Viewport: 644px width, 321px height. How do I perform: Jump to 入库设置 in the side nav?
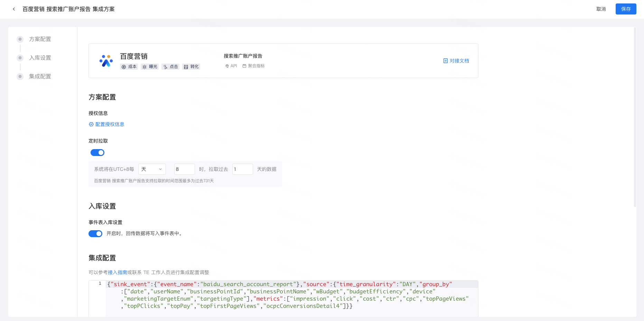40,58
